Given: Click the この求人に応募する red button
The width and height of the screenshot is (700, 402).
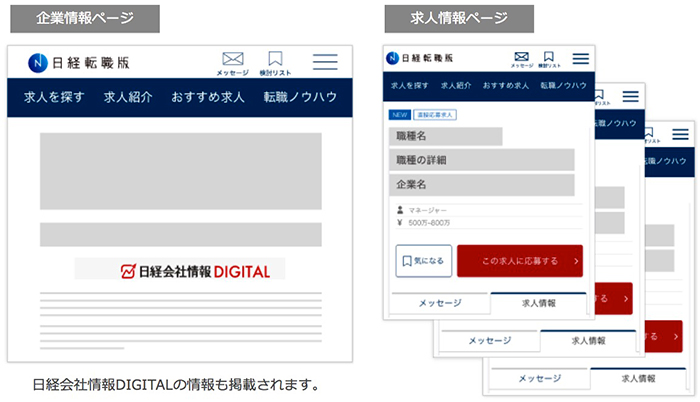Looking at the screenshot, I should tap(520, 261).
